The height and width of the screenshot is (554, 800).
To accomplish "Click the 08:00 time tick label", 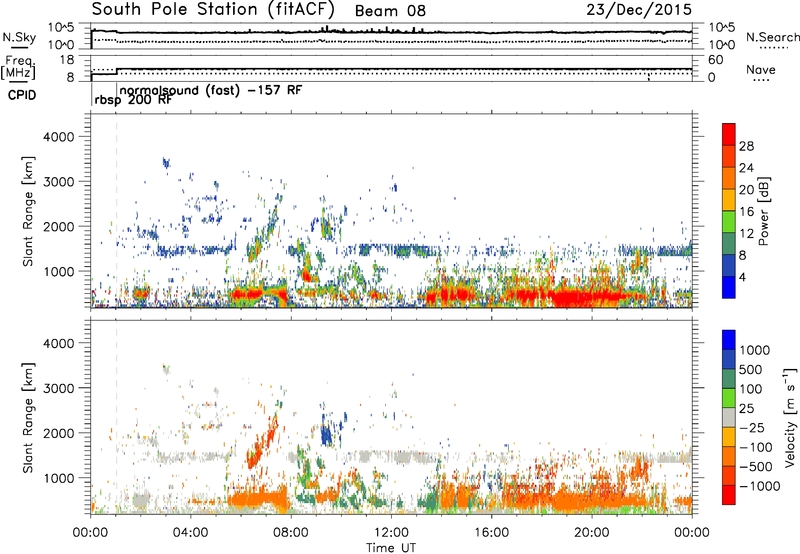I will [291, 533].
